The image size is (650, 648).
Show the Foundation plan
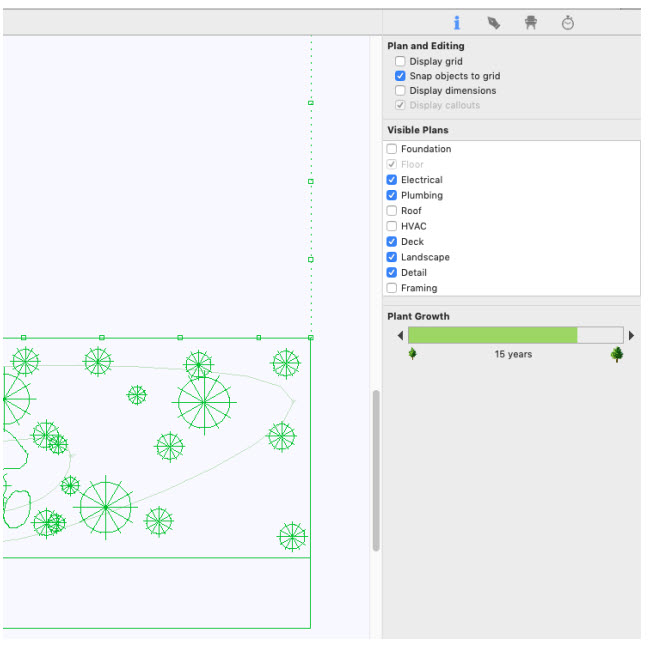point(392,149)
